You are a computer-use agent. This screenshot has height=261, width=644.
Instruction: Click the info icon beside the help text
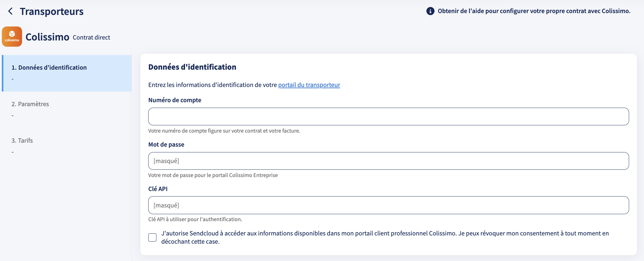tap(430, 11)
